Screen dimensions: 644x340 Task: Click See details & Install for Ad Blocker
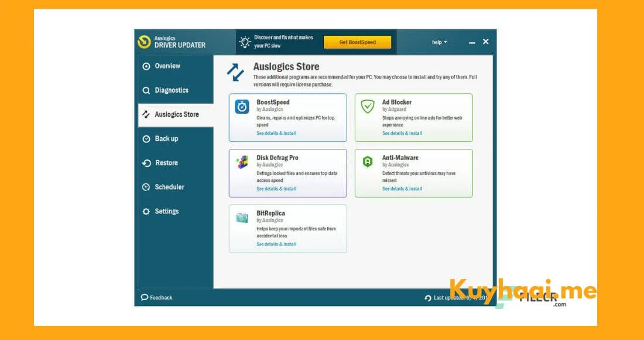[x=402, y=133]
